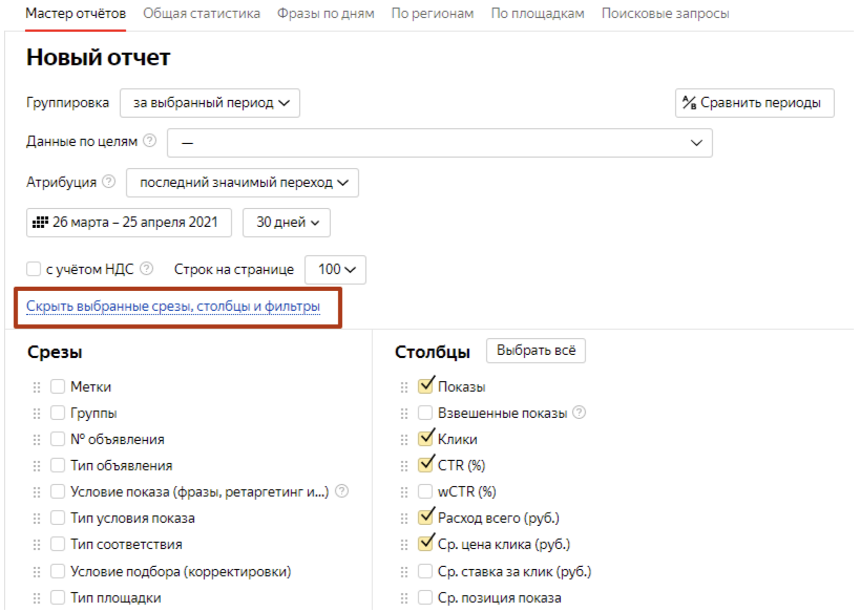Image resolution: width=861 pixels, height=616 pixels.
Task: Open the Поисковые запросы tab
Action: coord(665,14)
